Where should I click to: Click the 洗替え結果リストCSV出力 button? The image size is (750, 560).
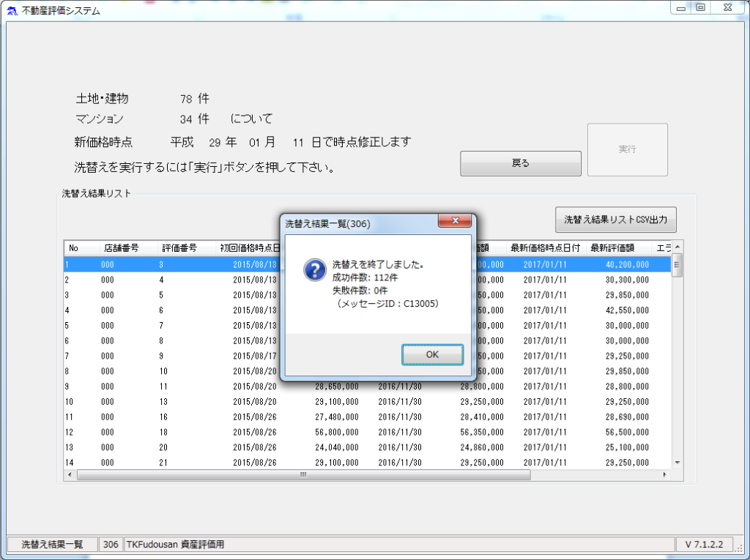click(615, 220)
